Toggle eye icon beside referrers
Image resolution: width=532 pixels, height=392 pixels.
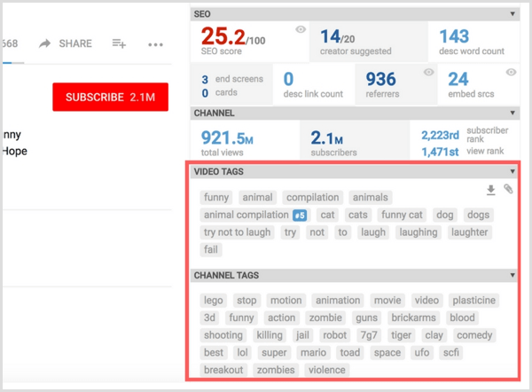click(x=428, y=72)
